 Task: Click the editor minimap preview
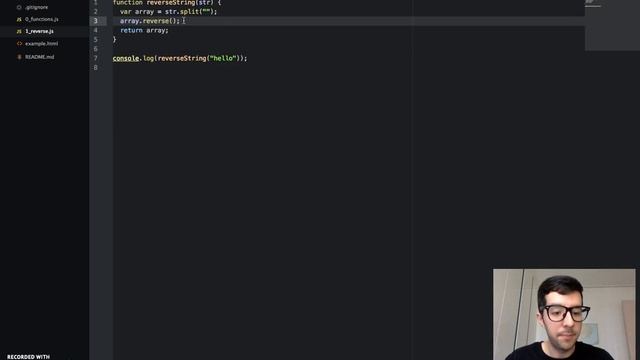pos(612,24)
